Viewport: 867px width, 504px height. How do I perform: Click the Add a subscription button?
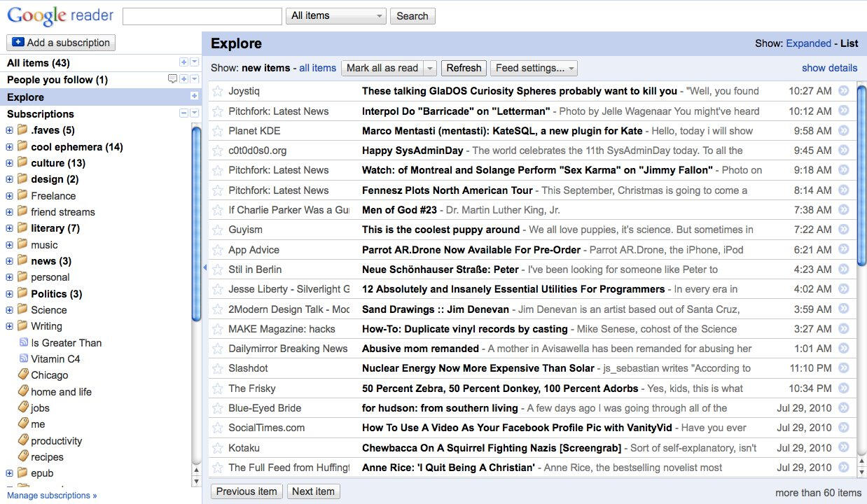click(61, 43)
